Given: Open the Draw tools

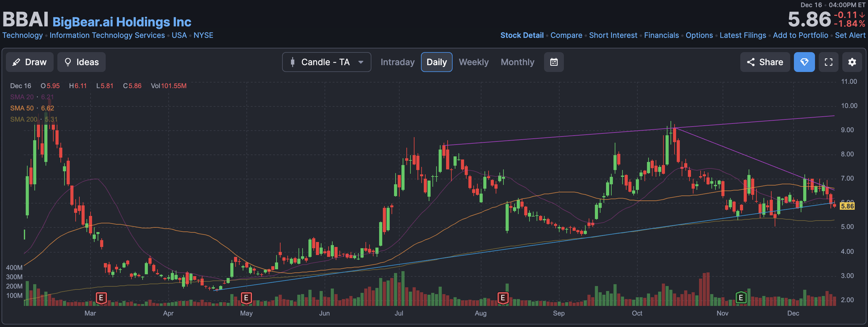Looking at the screenshot, I should (30, 62).
